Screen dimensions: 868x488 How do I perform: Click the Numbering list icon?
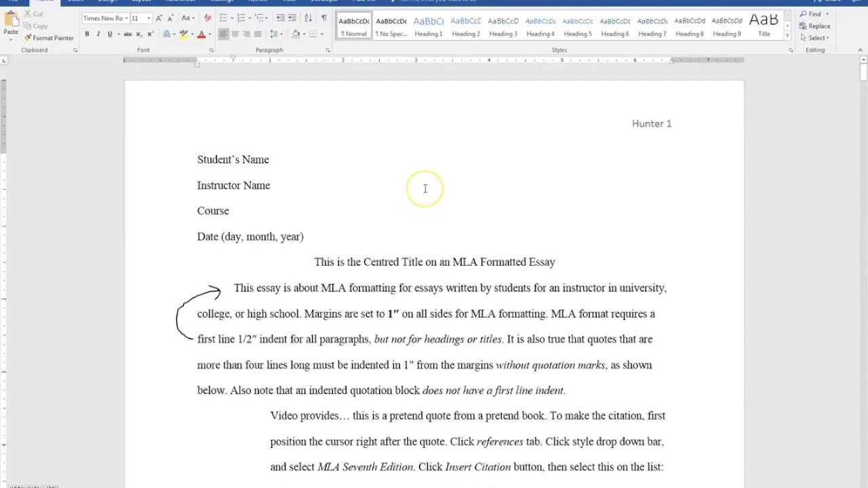[241, 18]
